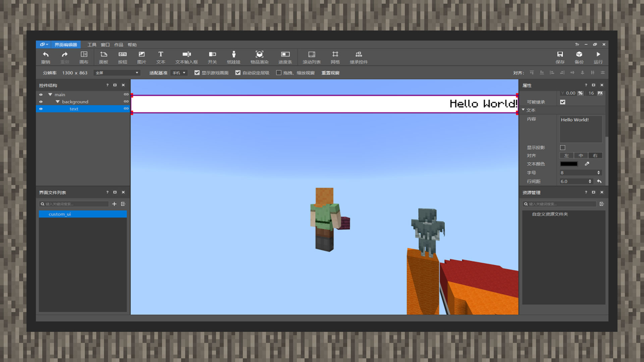
Task: Open the 全屏 resolution dropdown
Action: coord(117,73)
